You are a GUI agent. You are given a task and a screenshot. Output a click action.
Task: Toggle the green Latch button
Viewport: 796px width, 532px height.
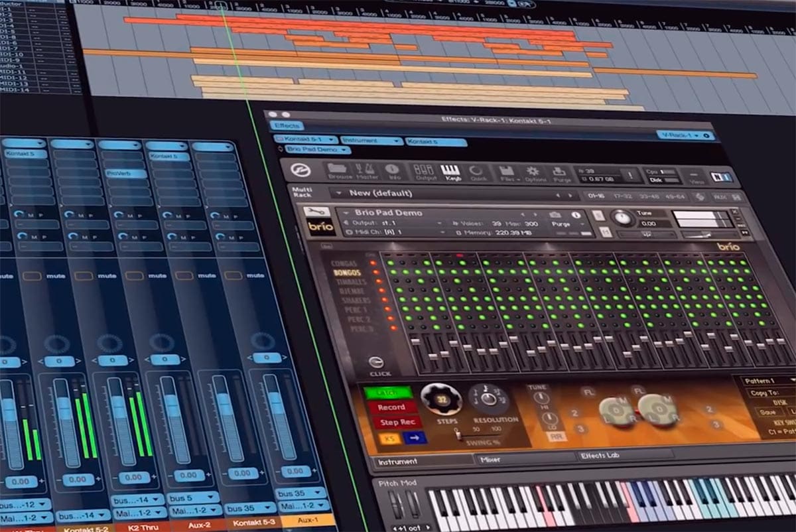pyautogui.click(x=389, y=393)
